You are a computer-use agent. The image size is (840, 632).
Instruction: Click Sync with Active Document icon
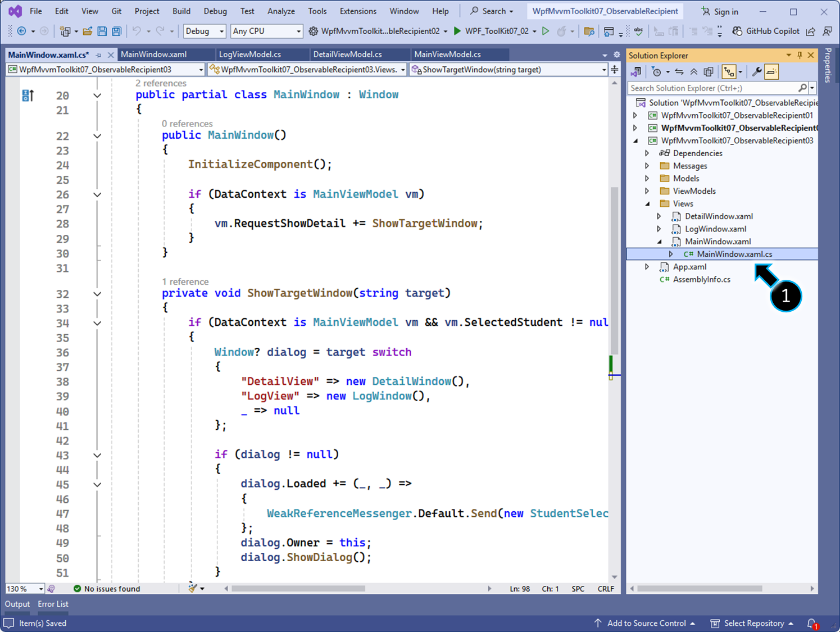point(679,72)
